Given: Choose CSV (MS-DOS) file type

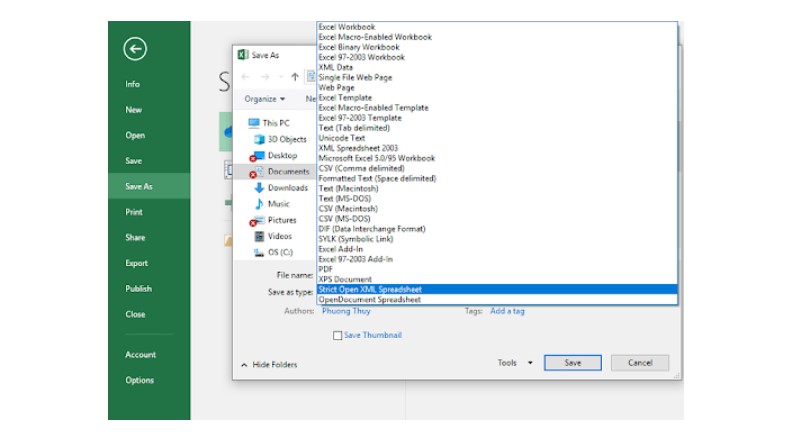Looking at the screenshot, I should 497,219.
